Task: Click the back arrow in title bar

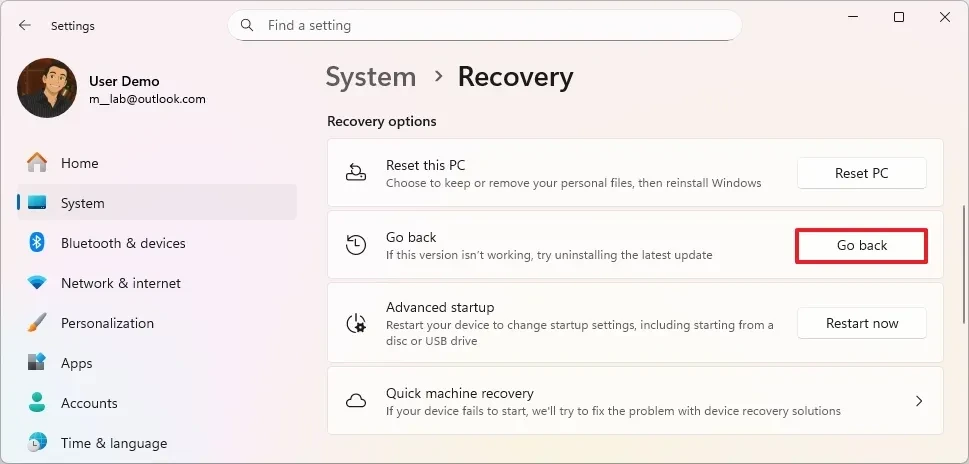Action: pos(25,25)
